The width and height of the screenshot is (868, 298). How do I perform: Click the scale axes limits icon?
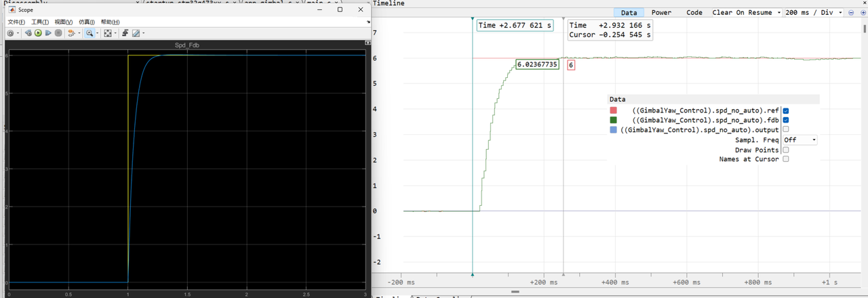[x=107, y=33]
